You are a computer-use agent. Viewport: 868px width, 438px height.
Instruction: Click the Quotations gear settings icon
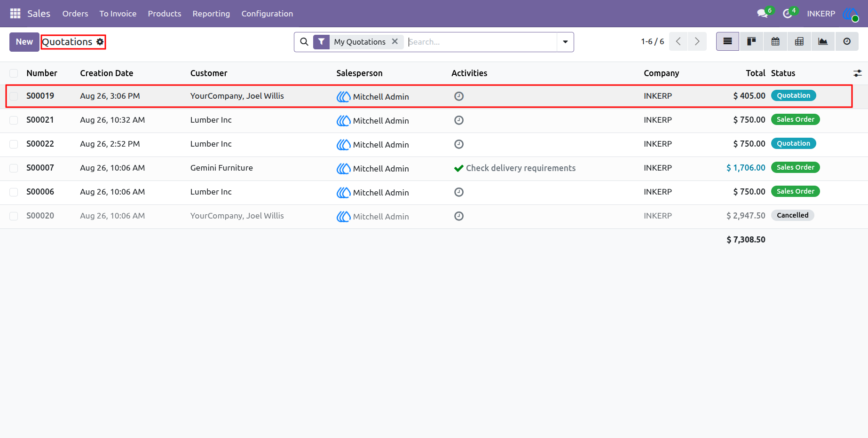click(100, 42)
